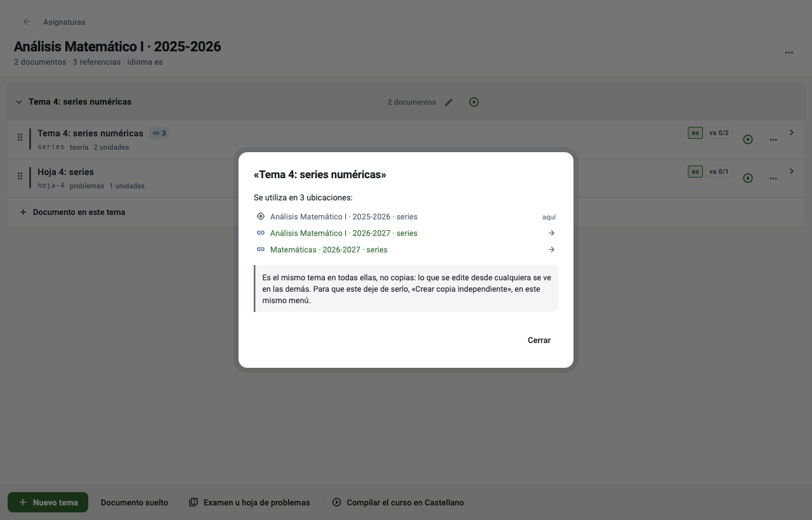
Task: Compile the Hoja 4: series document
Action: pos(748,178)
